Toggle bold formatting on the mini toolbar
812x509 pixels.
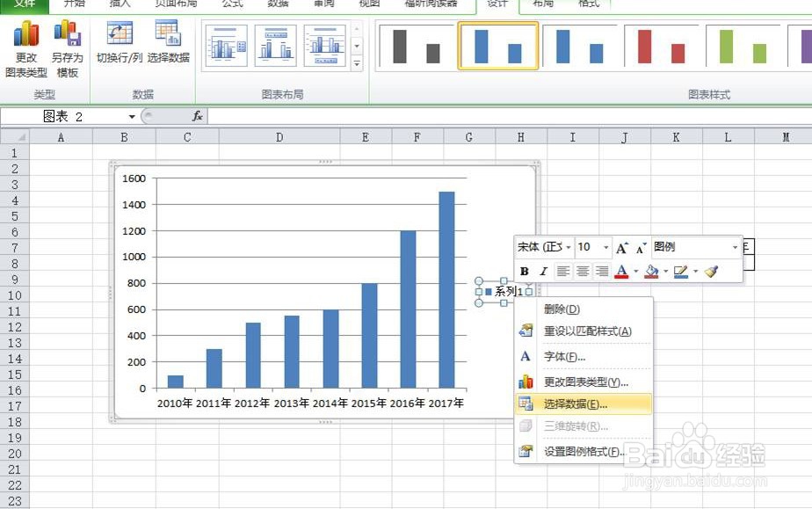524,271
